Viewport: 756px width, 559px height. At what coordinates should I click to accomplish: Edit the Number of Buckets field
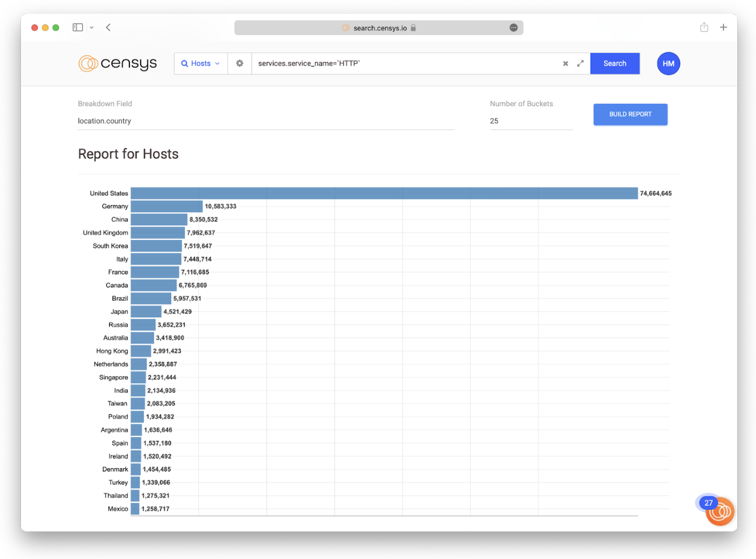(531, 121)
